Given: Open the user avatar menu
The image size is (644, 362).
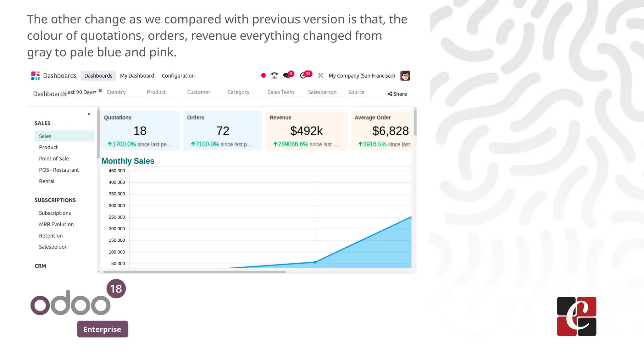Looking at the screenshot, I should [x=405, y=76].
